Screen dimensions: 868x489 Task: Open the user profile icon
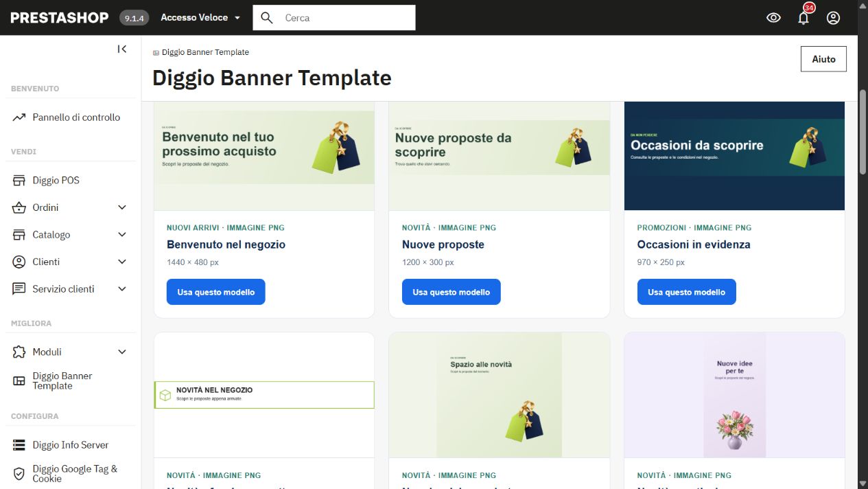click(833, 18)
